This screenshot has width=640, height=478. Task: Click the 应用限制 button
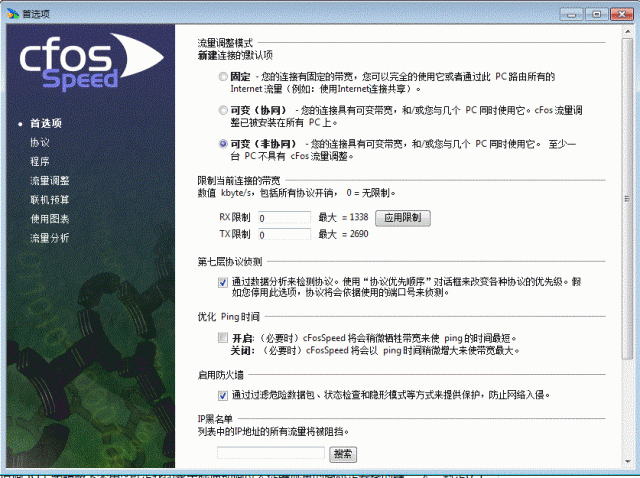(402, 218)
